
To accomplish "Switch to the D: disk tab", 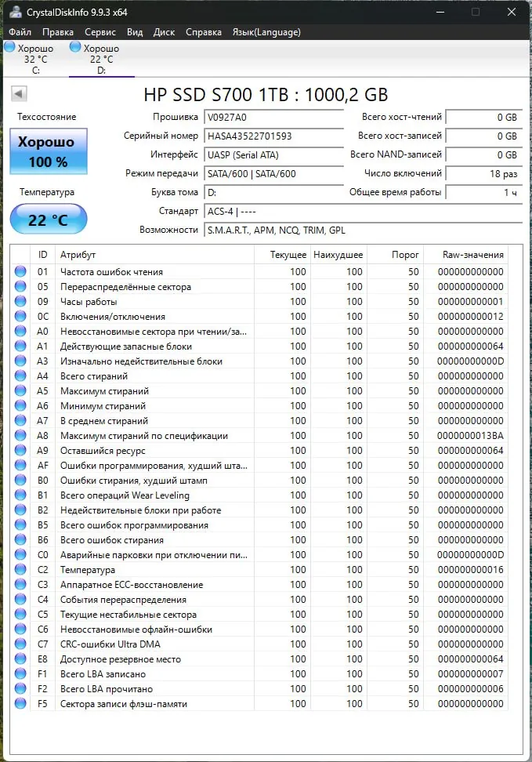I will [102, 59].
